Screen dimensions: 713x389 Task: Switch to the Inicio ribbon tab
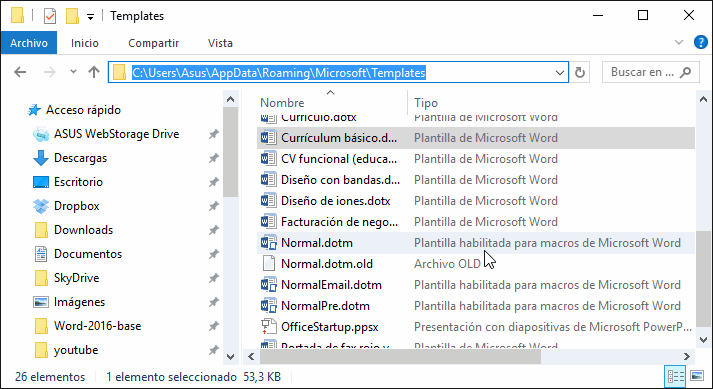click(85, 43)
